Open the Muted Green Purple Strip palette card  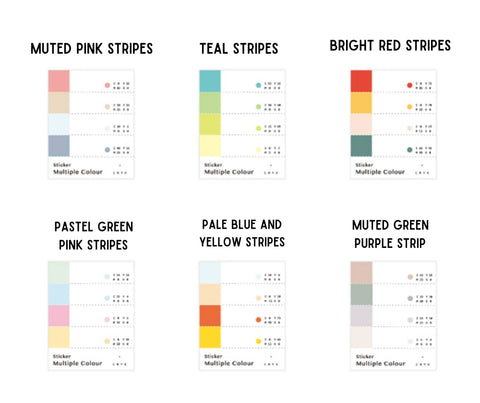393,316
